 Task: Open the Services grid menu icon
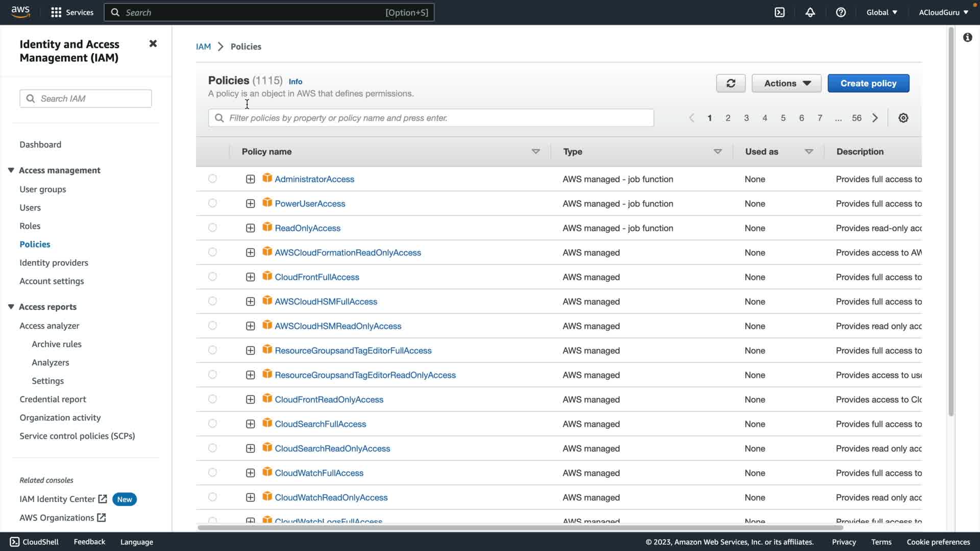(56, 12)
